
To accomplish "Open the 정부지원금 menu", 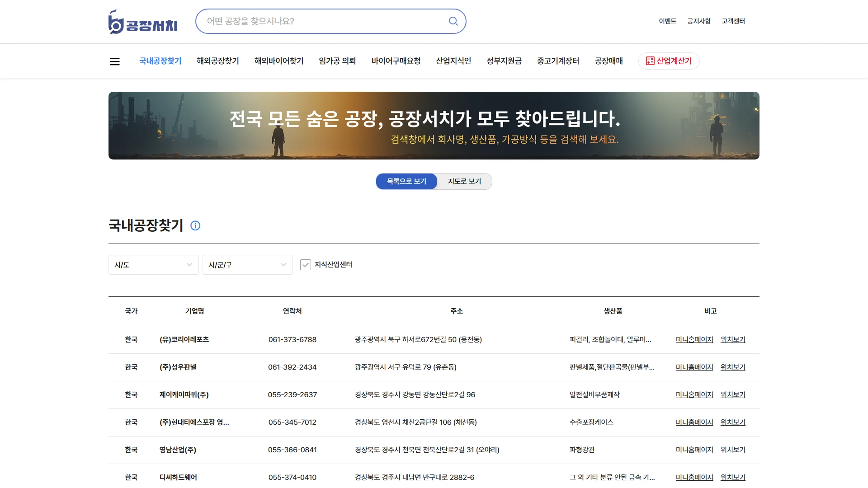I will [504, 61].
